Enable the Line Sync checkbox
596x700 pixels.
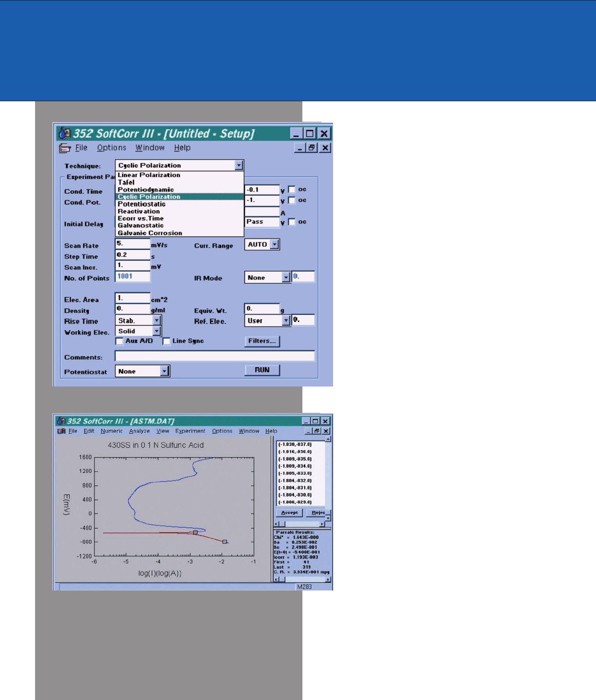tap(167, 341)
